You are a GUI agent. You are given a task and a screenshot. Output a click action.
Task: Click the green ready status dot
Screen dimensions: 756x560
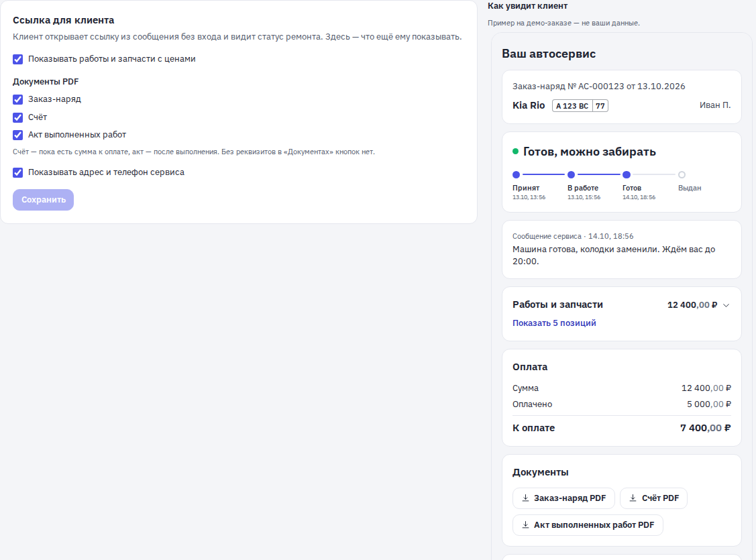click(515, 152)
